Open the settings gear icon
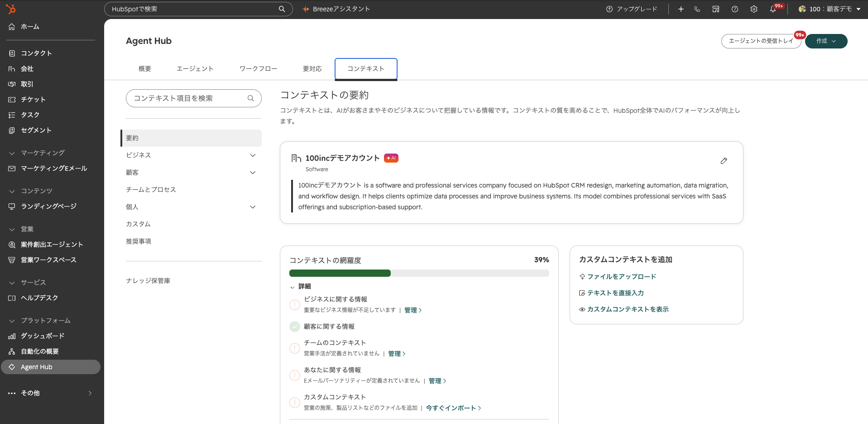 coord(754,9)
